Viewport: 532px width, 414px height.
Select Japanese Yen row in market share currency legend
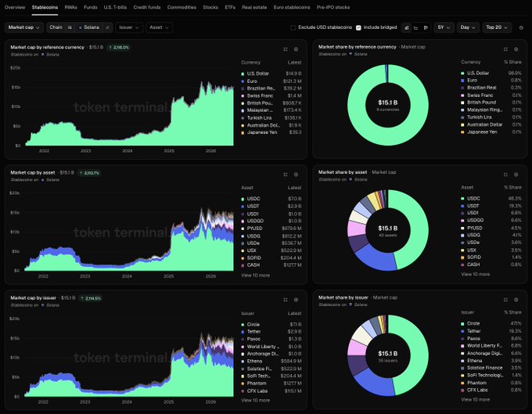tap(491, 132)
